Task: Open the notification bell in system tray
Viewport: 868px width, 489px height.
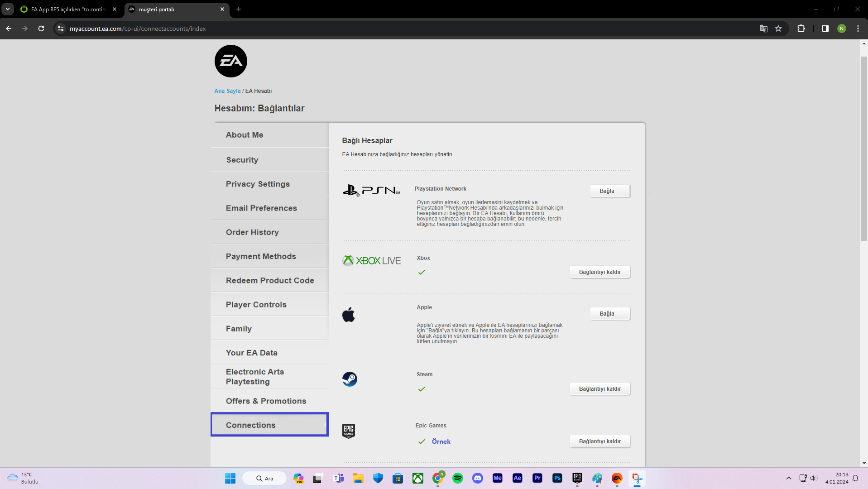Action: pyautogui.click(x=855, y=478)
